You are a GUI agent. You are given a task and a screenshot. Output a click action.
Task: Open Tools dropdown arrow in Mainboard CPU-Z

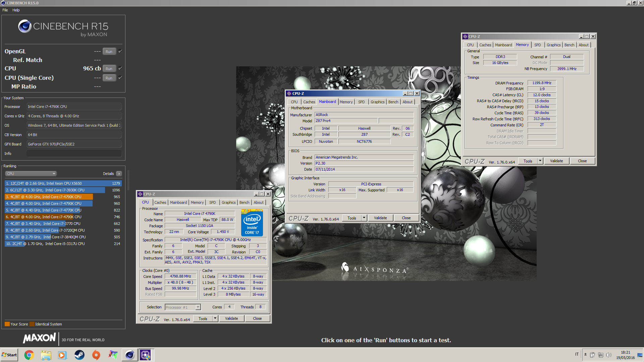[x=364, y=218]
